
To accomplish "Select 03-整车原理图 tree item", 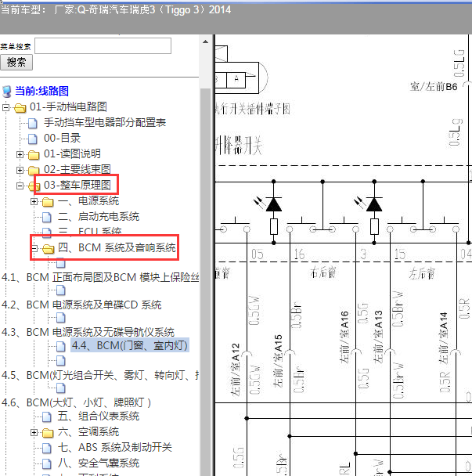I will [x=77, y=185].
